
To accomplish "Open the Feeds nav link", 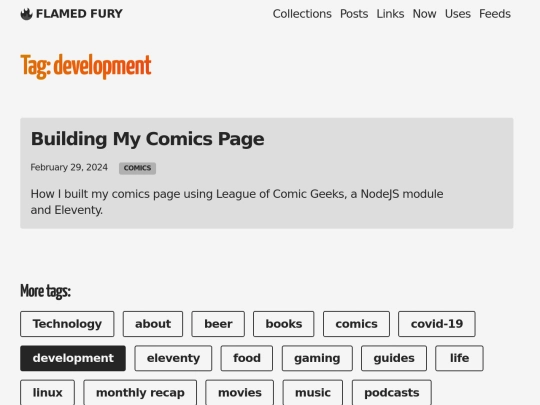I will (x=495, y=14).
